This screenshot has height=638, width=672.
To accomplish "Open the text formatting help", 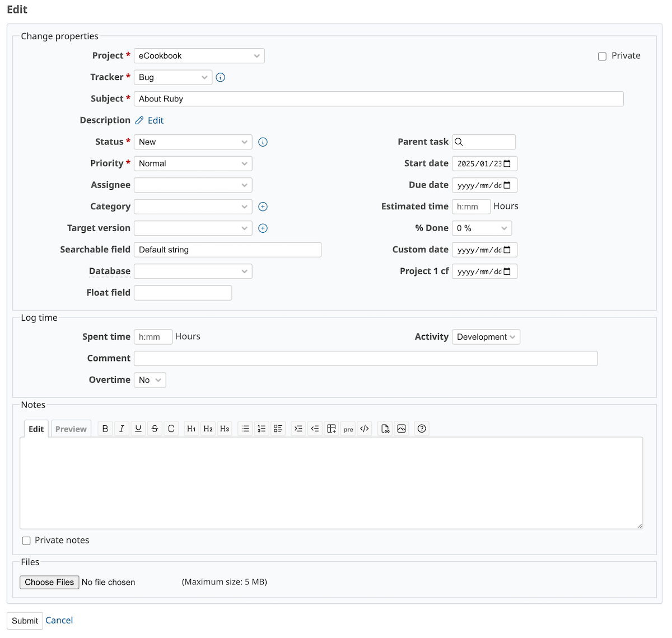I will coord(422,428).
